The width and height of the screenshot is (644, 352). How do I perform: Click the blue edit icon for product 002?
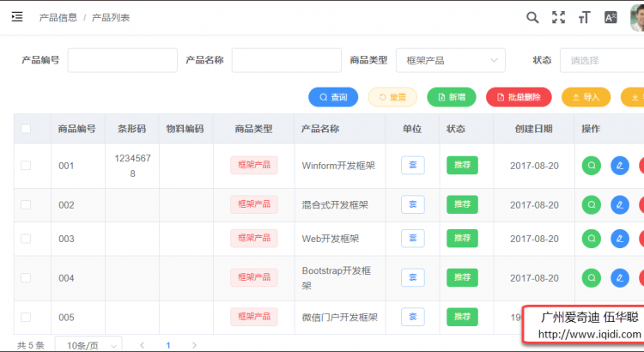pyautogui.click(x=618, y=205)
